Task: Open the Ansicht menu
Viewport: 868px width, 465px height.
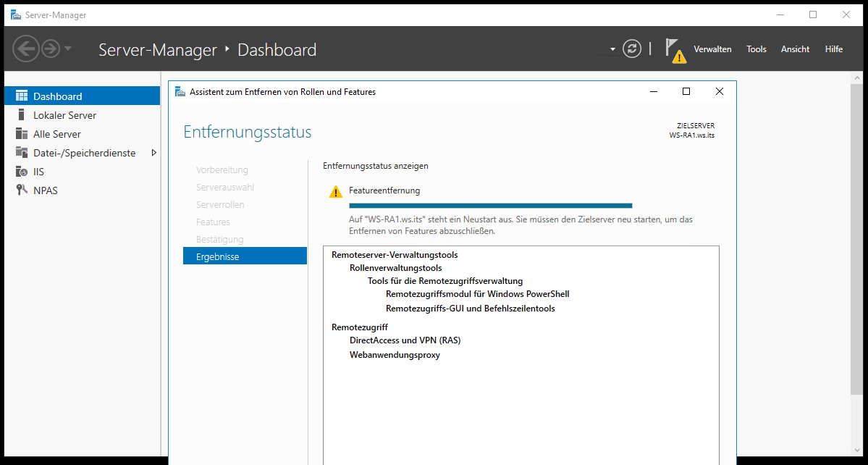Action: pos(795,49)
